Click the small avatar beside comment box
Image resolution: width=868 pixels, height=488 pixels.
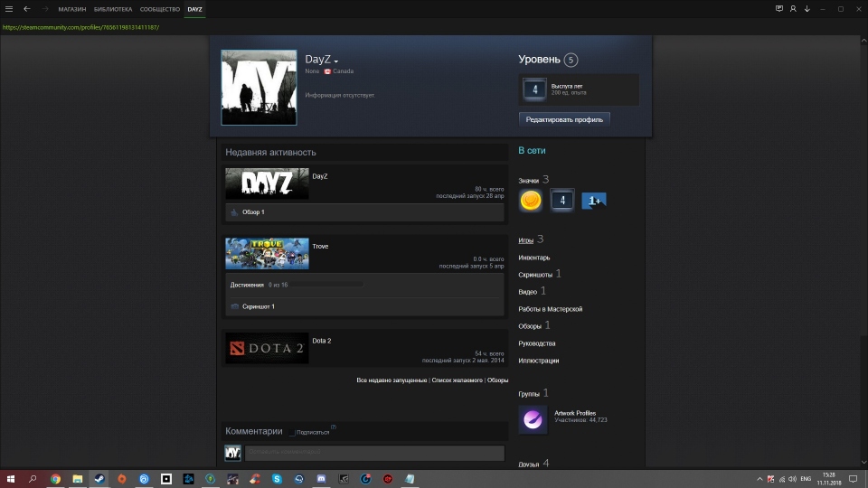click(232, 453)
